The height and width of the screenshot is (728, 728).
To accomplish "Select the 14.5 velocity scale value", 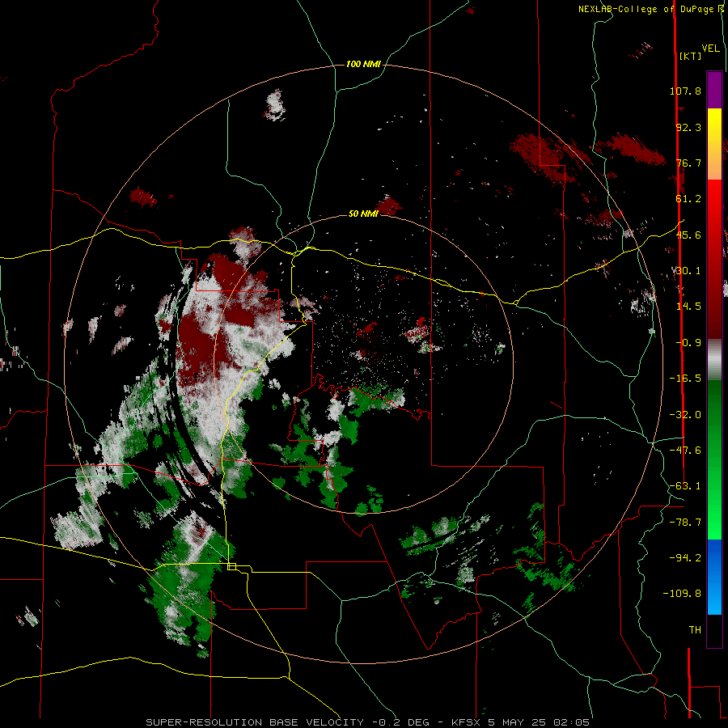I will [x=688, y=307].
